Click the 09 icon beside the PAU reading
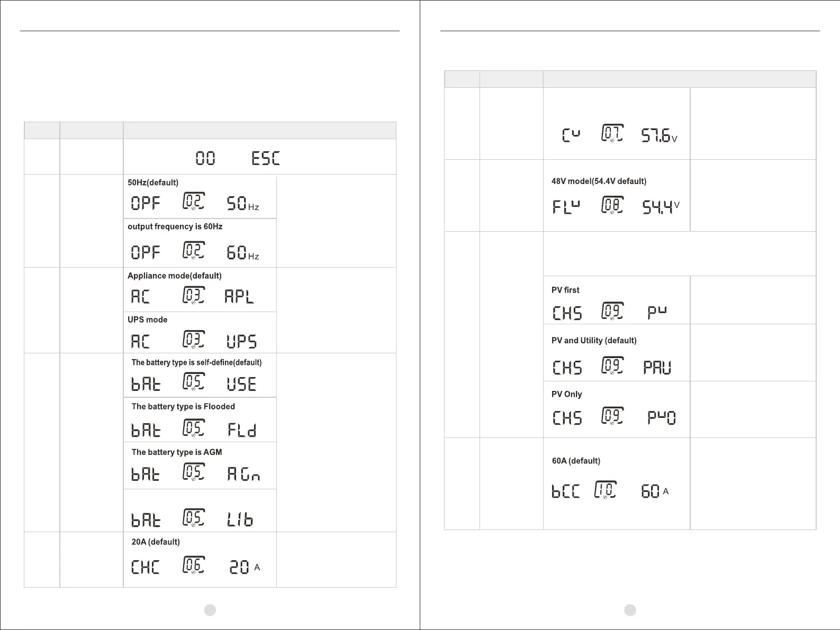Screen dimensions: 840x630 tap(612, 366)
